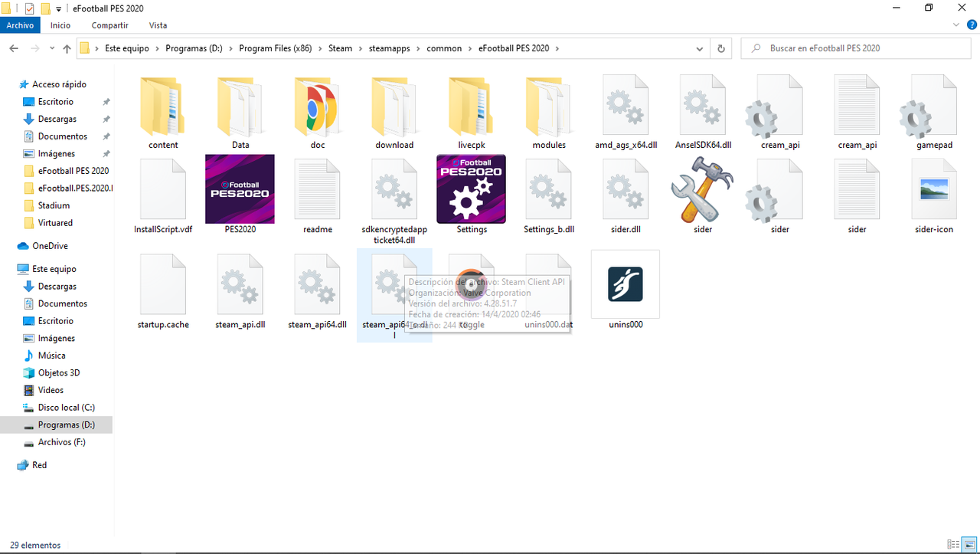980x554 pixels.
Task: Select the sdkencryptedappticket64.dll file
Action: click(394, 202)
